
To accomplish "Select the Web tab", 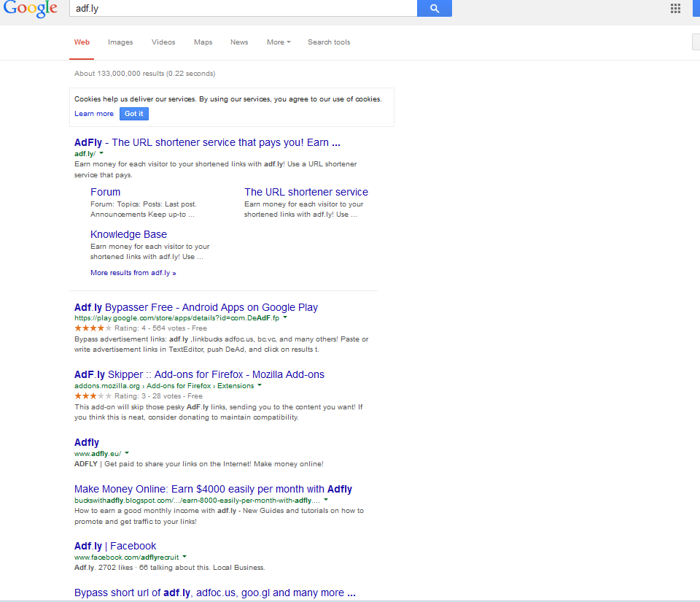I will pyautogui.click(x=82, y=42).
